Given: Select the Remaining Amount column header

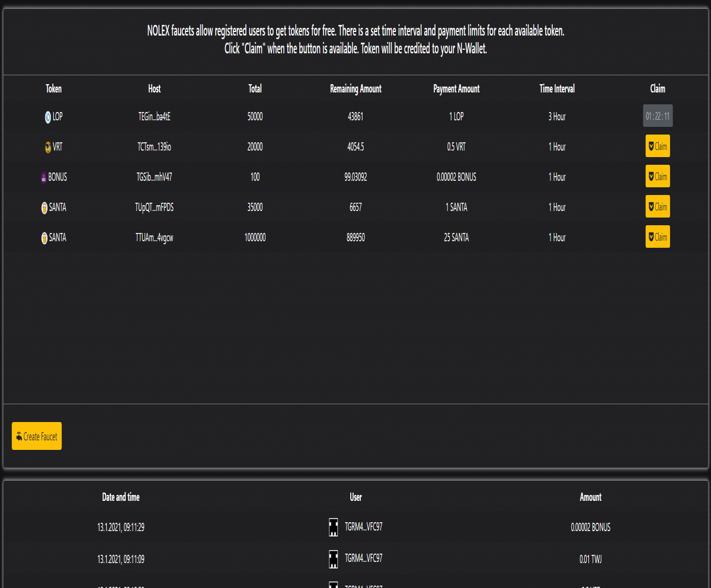Looking at the screenshot, I should click(355, 89).
